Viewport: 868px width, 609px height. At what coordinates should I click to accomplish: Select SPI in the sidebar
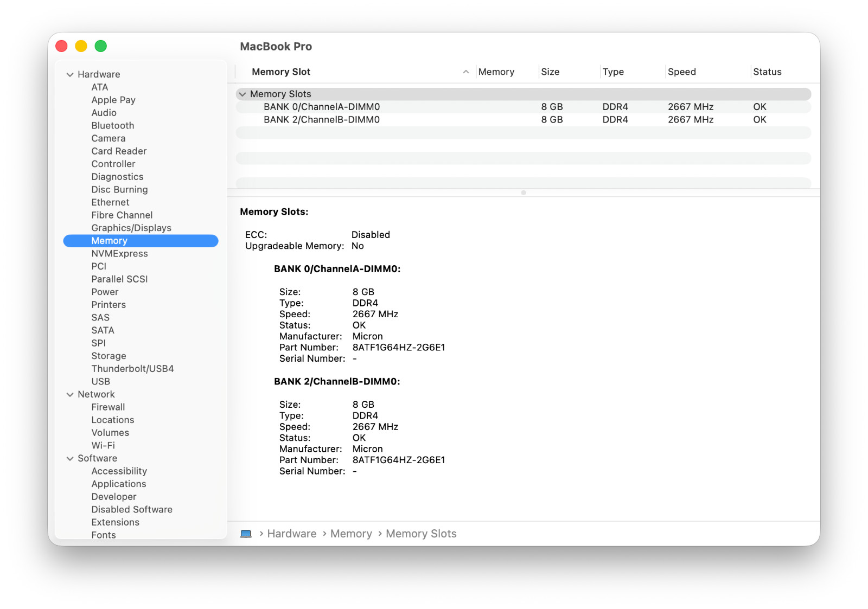[99, 343]
